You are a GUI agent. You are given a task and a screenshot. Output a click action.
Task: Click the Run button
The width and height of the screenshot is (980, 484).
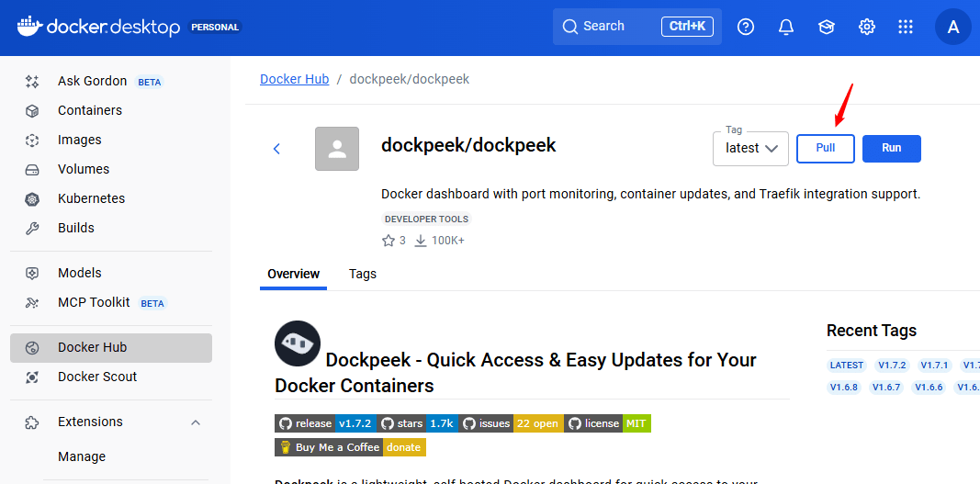coord(891,148)
